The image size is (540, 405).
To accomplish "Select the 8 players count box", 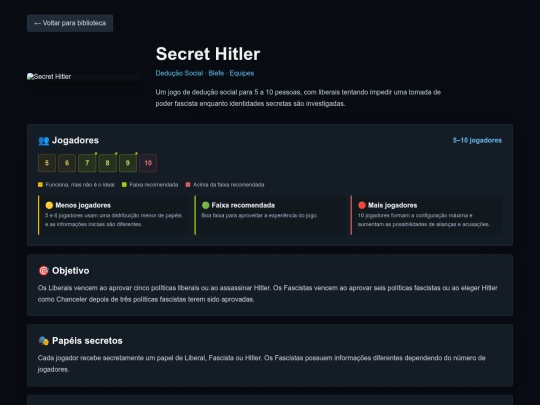I will [x=107, y=163].
